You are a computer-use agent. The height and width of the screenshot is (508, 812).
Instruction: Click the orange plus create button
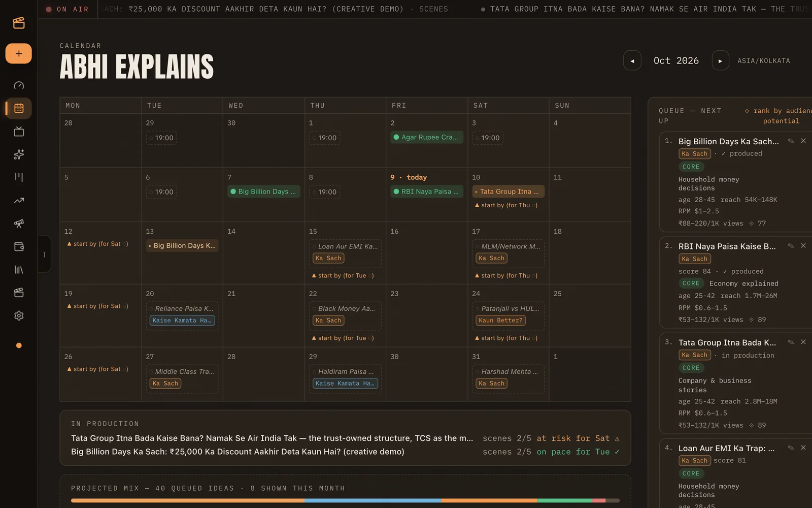pos(19,53)
